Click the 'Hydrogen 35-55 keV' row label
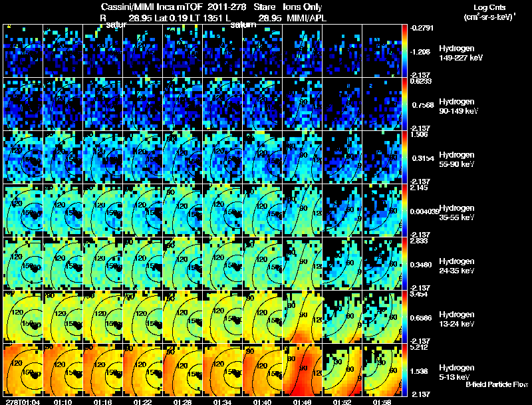 [x=457, y=213]
